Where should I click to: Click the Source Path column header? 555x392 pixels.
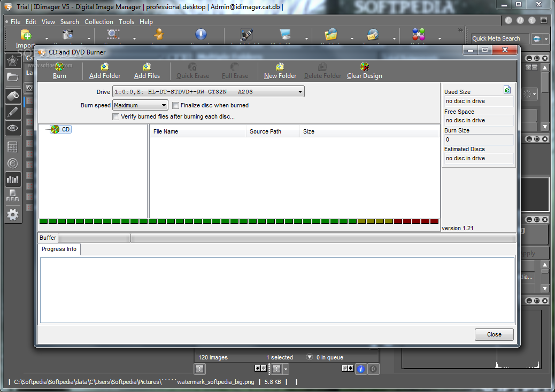[273, 131]
